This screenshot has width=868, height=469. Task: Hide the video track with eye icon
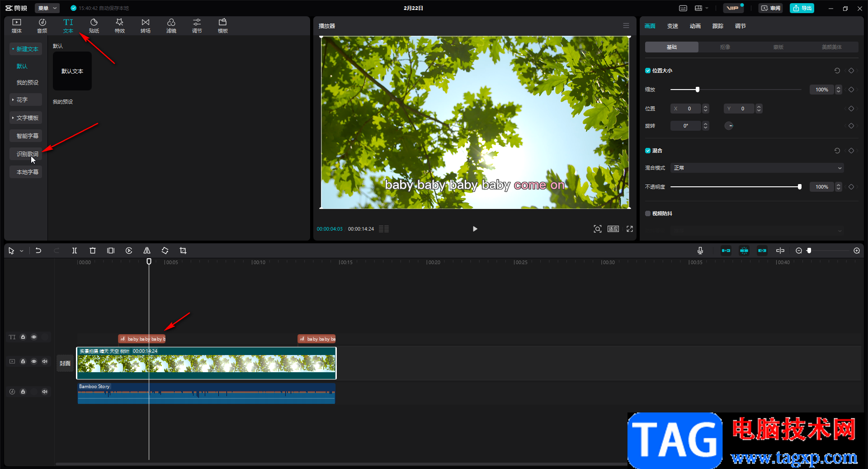point(34,361)
